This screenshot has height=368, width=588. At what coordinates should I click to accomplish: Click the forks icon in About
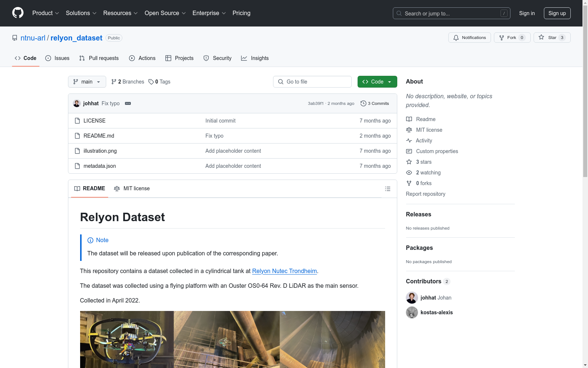(409, 183)
